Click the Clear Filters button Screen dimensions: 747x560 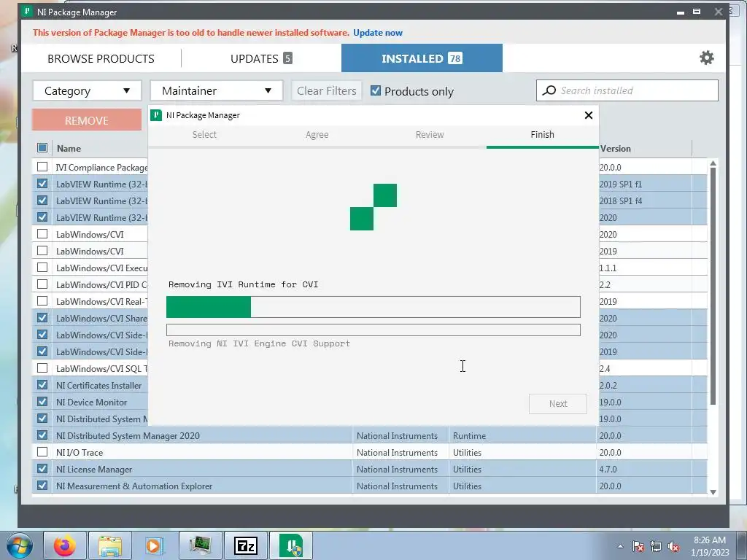[x=327, y=90]
